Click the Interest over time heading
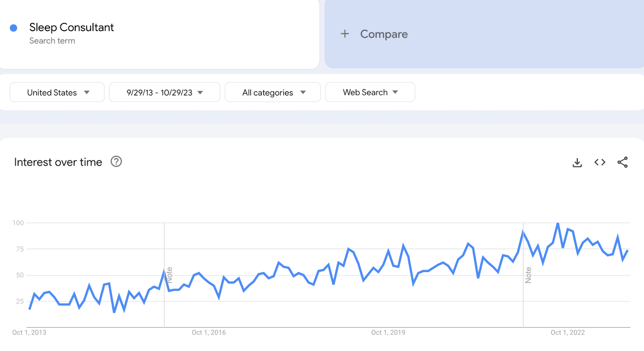 coord(58,162)
